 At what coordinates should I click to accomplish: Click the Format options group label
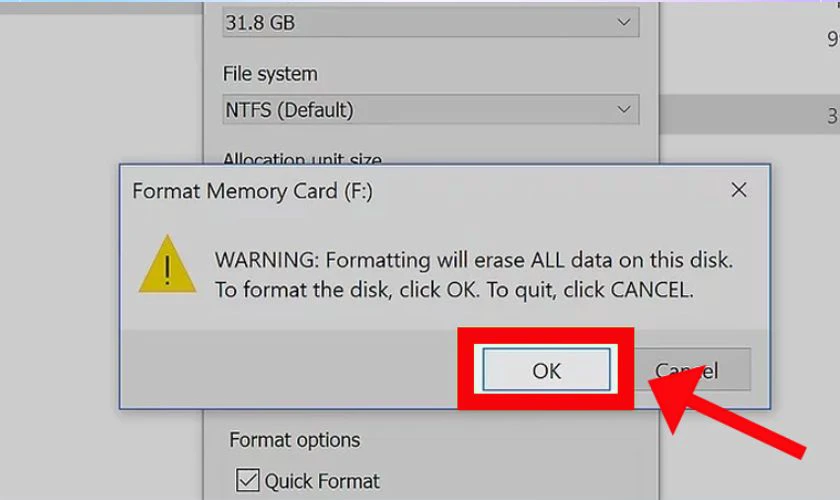pyautogui.click(x=295, y=440)
